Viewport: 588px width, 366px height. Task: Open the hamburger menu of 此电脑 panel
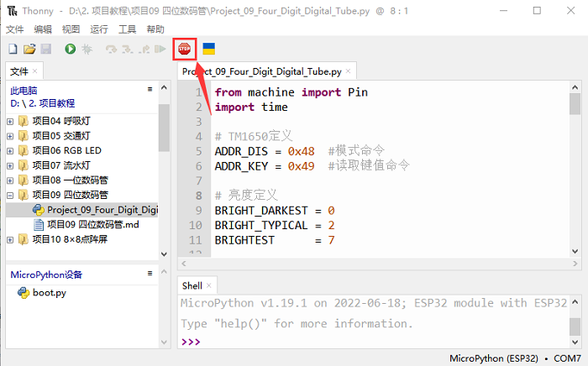[x=149, y=89]
